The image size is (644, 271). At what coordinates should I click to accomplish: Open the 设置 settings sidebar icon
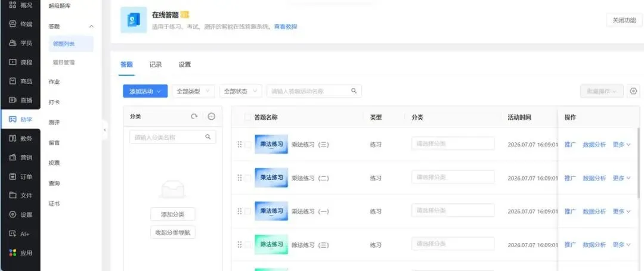[13, 214]
